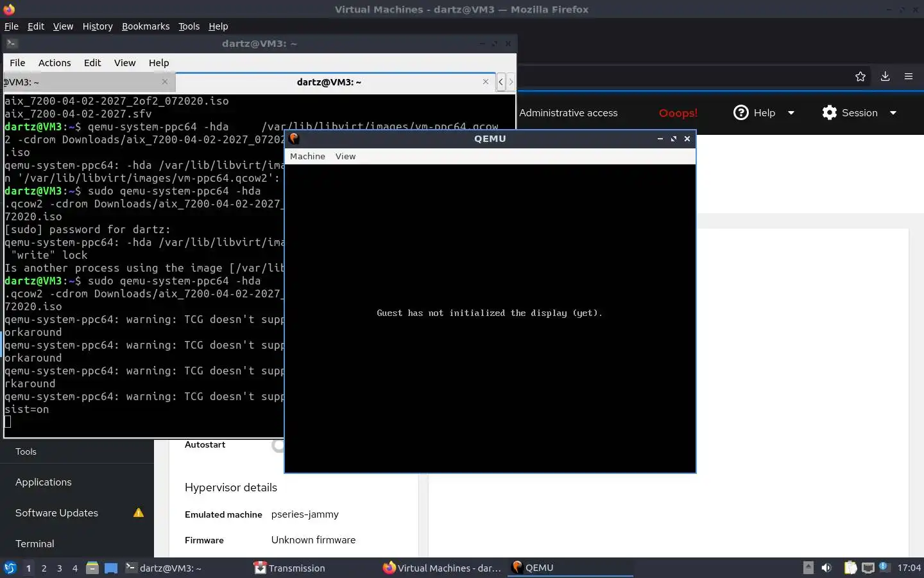
Task: Expand the Session dropdown arrow
Action: tap(893, 113)
